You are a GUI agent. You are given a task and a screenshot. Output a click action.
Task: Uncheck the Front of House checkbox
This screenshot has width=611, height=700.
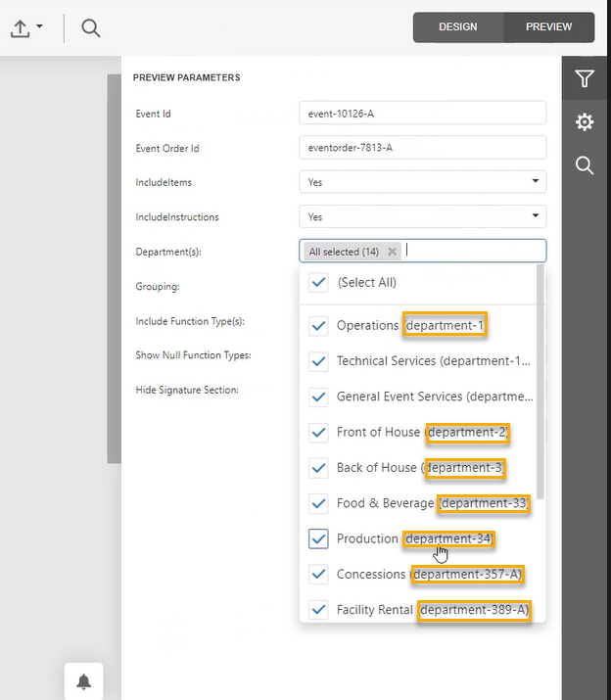point(318,433)
